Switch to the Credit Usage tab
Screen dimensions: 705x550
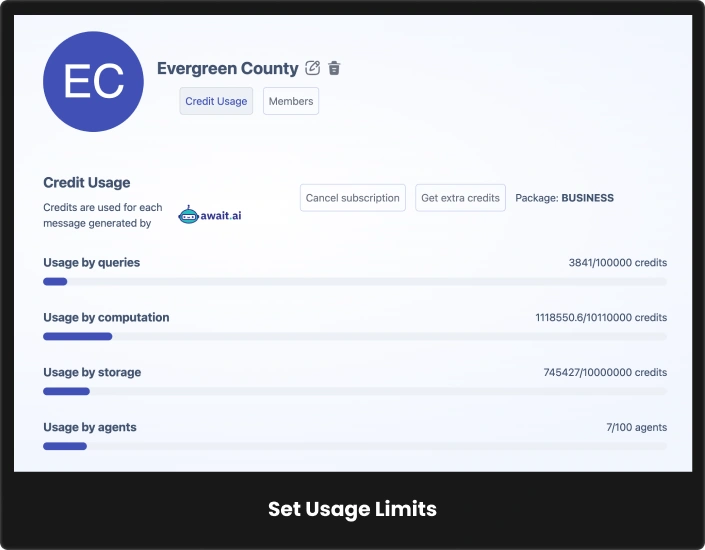[x=216, y=101]
